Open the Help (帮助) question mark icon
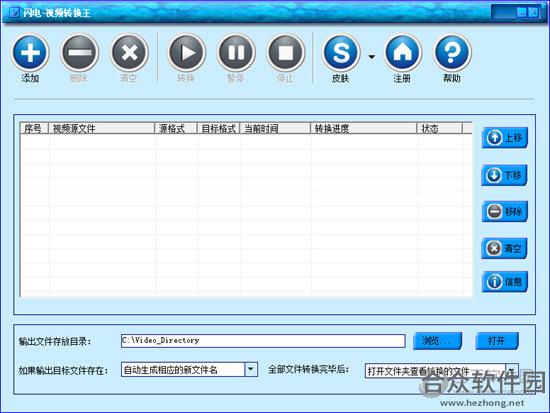 pyautogui.click(x=452, y=53)
